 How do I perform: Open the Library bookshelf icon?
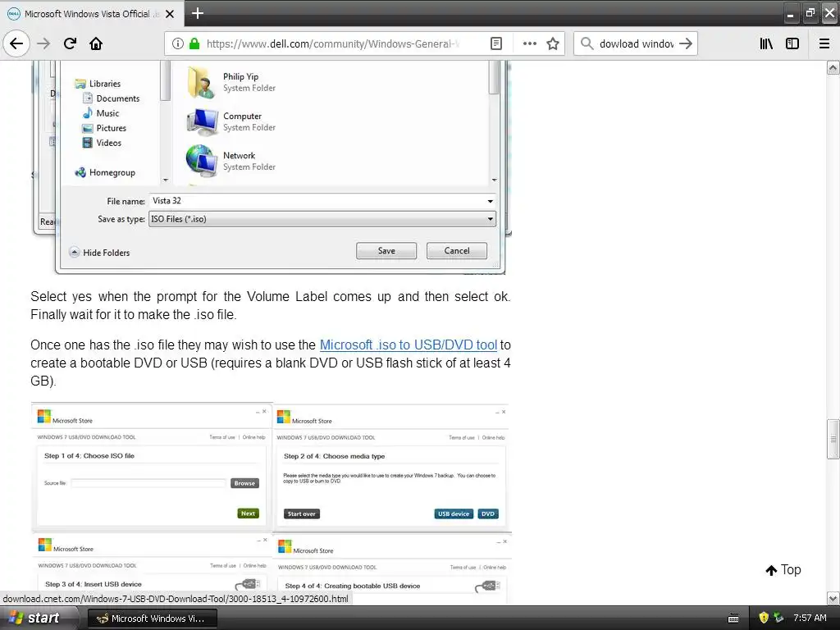(x=766, y=43)
